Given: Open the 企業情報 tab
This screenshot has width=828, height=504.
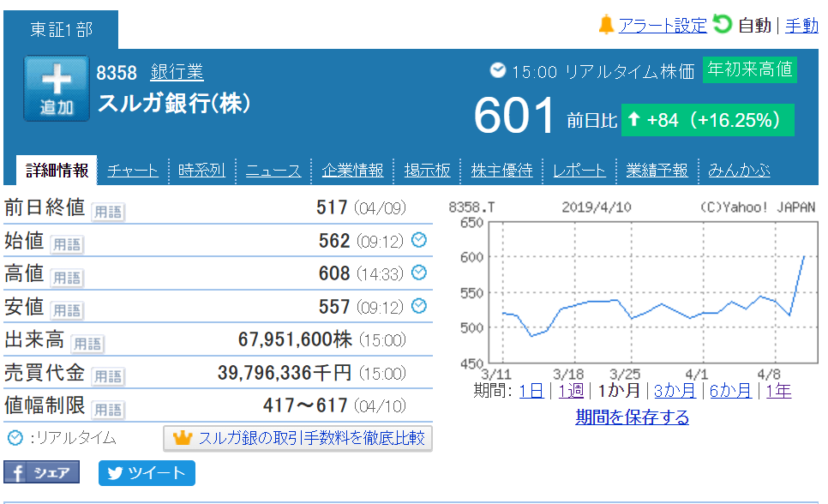Looking at the screenshot, I should click(x=353, y=170).
